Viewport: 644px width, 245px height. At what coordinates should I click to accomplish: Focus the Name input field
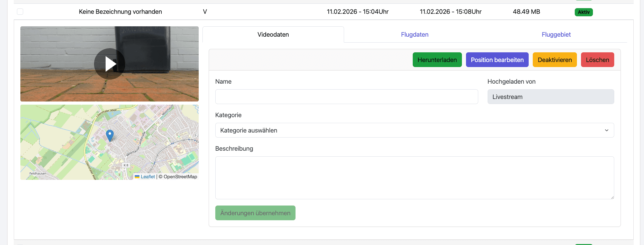(346, 97)
